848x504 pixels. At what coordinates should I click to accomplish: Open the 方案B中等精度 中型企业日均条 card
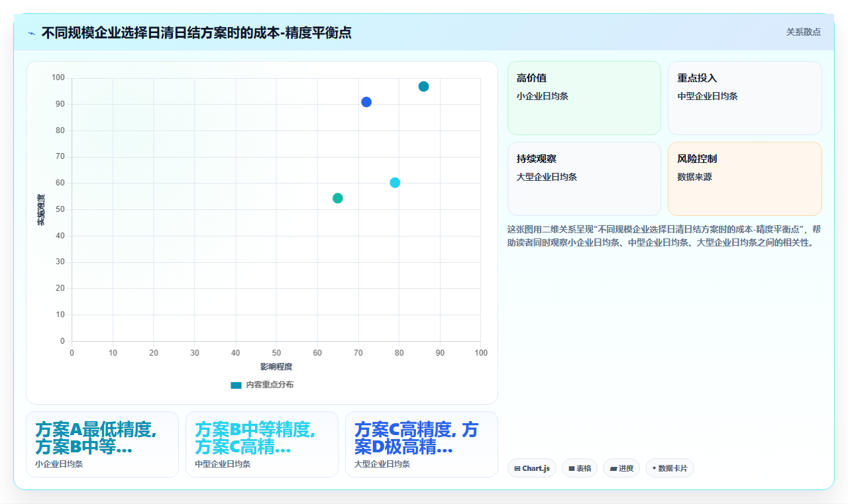pos(262,444)
